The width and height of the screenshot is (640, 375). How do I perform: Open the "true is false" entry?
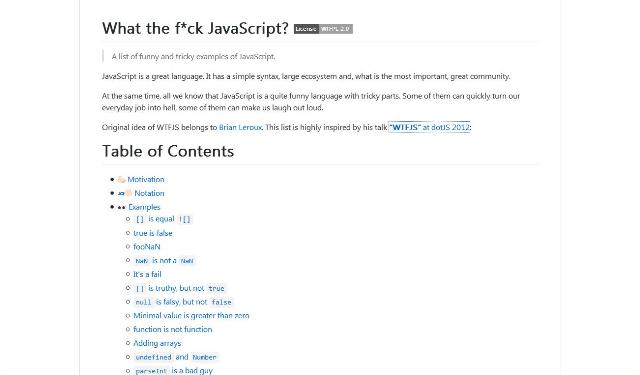click(153, 233)
